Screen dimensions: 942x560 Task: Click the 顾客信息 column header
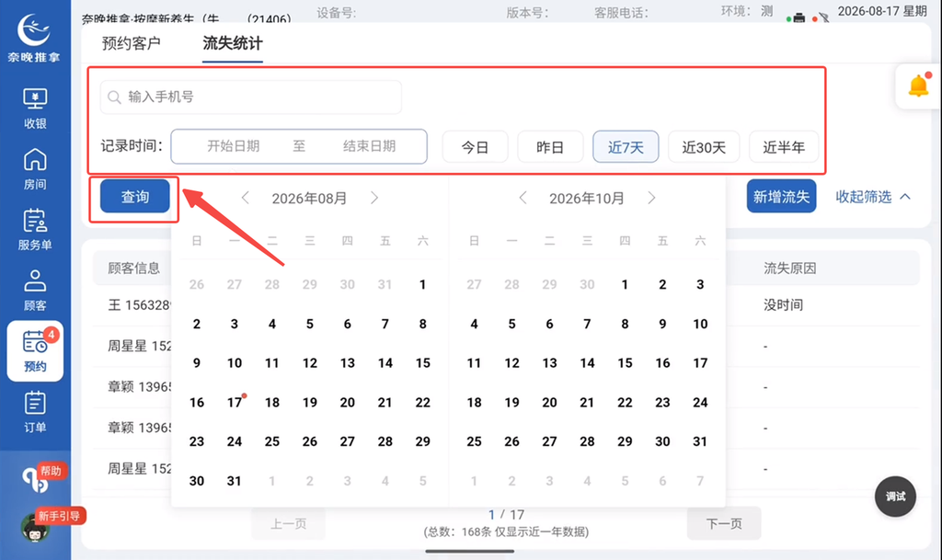coord(134,269)
